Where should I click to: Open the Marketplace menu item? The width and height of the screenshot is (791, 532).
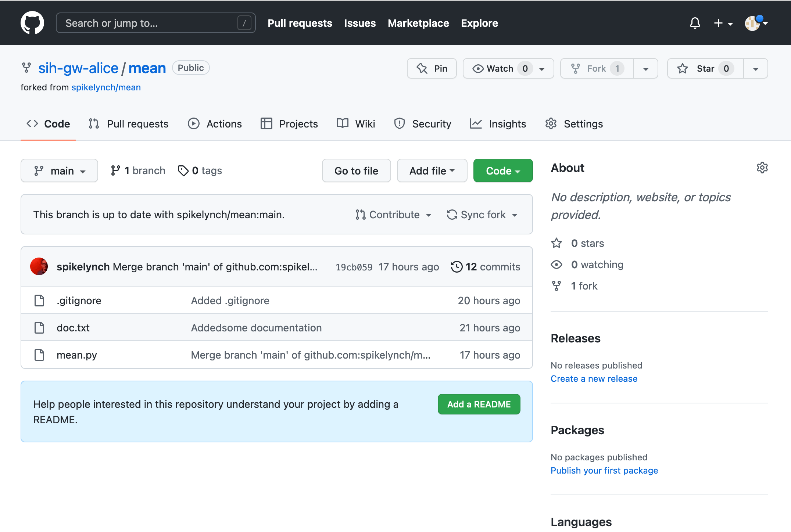(x=418, y=23)
